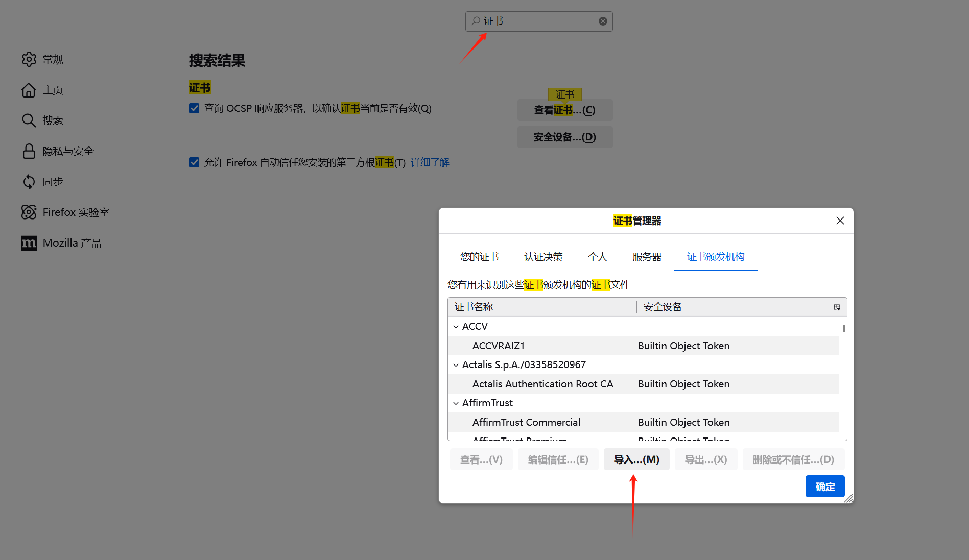Click the 导入...(M) button
This screenshot has height=560, width=969.
click(636, 459)
